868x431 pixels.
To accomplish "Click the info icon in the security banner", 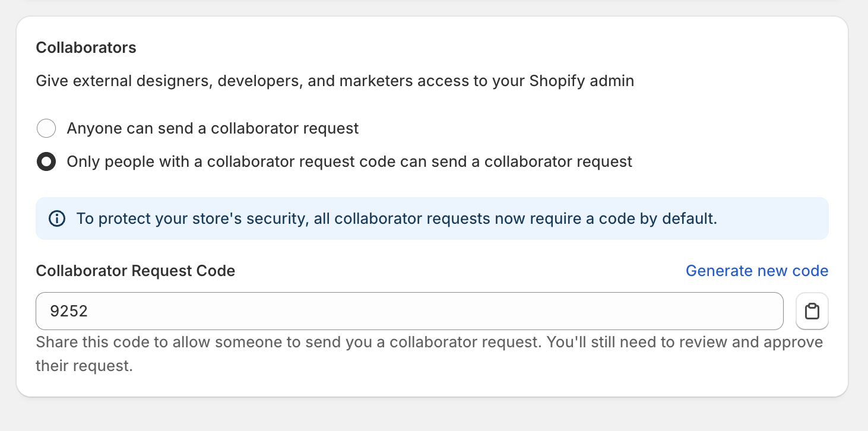I will coord(57,218).
